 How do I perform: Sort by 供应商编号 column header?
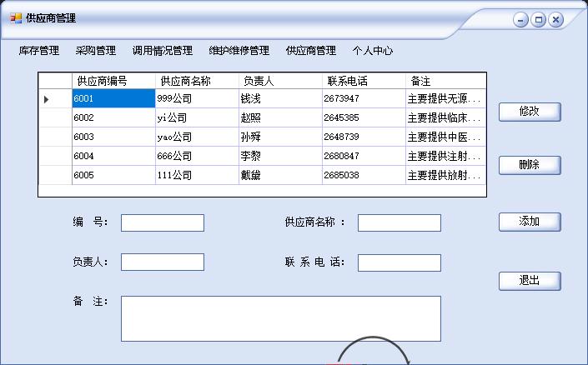(113, 81)
